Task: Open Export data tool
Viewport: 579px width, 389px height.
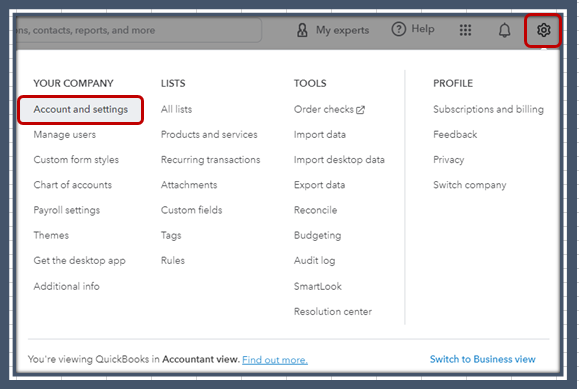Action: pyautogui.click(x=319, y=185)
